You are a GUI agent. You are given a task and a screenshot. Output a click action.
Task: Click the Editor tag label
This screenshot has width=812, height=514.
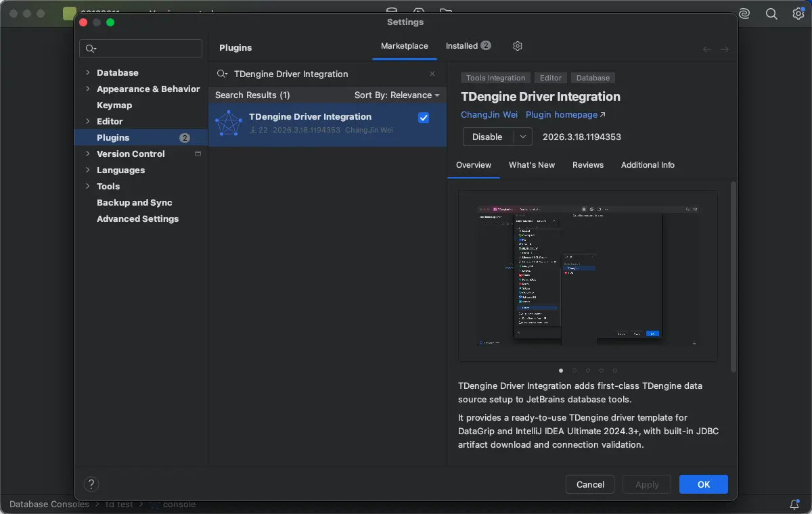pos(551,78)
